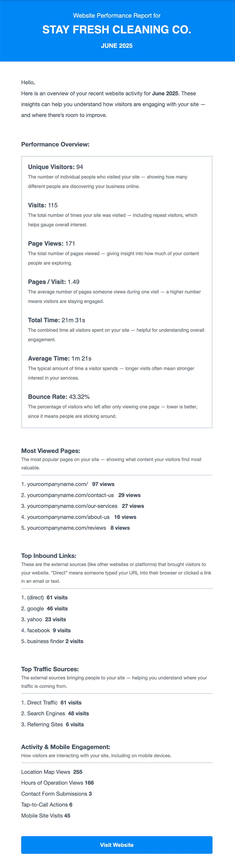Click the Performance Overview heading
This screenshot has height=868, width=235.
coord(55,144)
